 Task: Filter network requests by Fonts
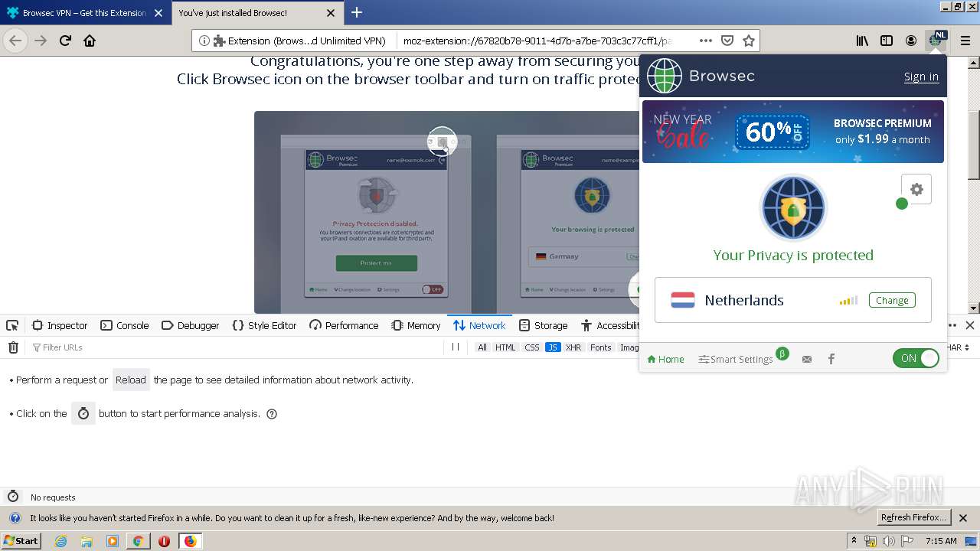(x=601, y=347)
